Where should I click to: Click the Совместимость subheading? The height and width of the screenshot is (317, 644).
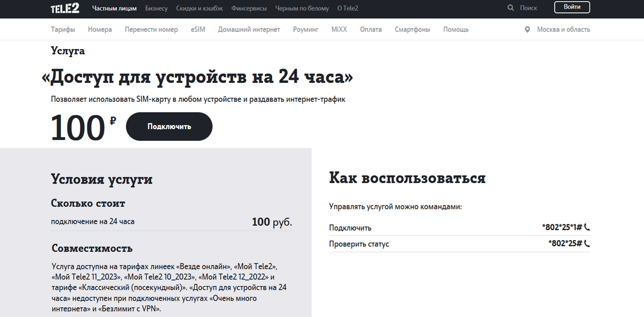(92, 248)
